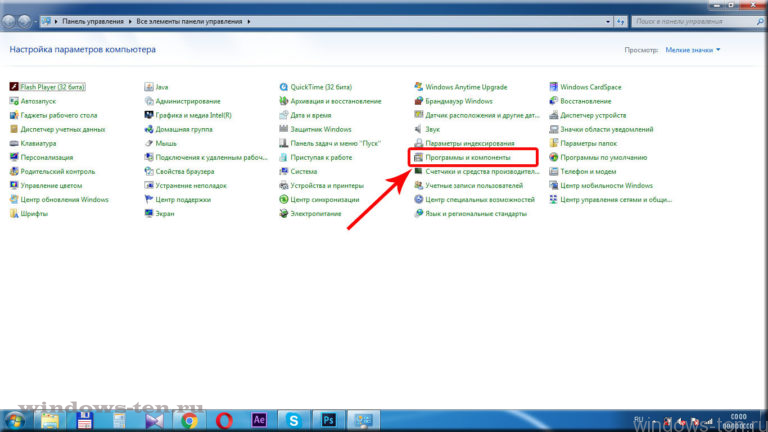Screen dimensions: 768x432
Task: Click the Java icon
Action: click(149, 87)
